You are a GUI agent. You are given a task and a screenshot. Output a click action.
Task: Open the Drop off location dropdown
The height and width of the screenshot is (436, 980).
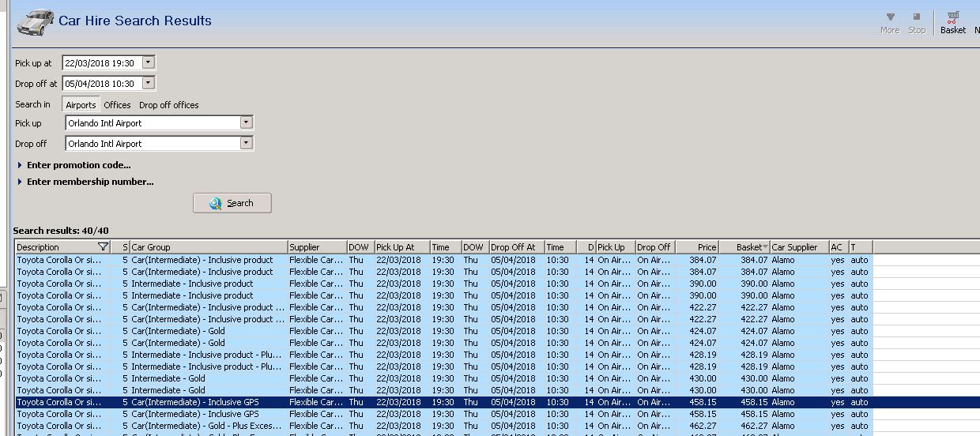coord(246,143)
